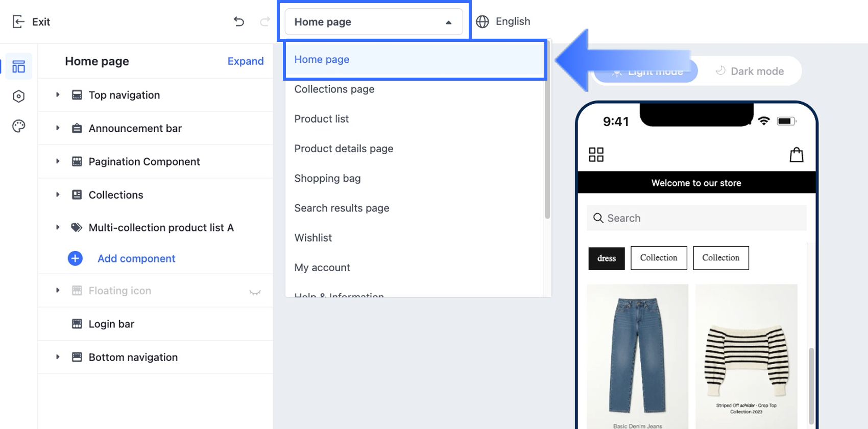Viewport: 868px width, 429px height.
Task: Click the shopping bag icon in preview
Action: [x=796, y=155]
